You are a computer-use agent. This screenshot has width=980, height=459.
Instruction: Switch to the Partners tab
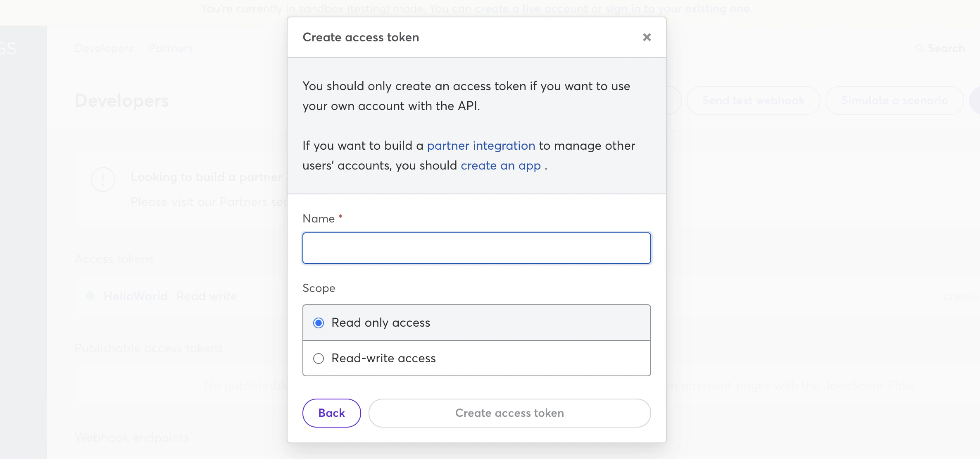[171, 48]
